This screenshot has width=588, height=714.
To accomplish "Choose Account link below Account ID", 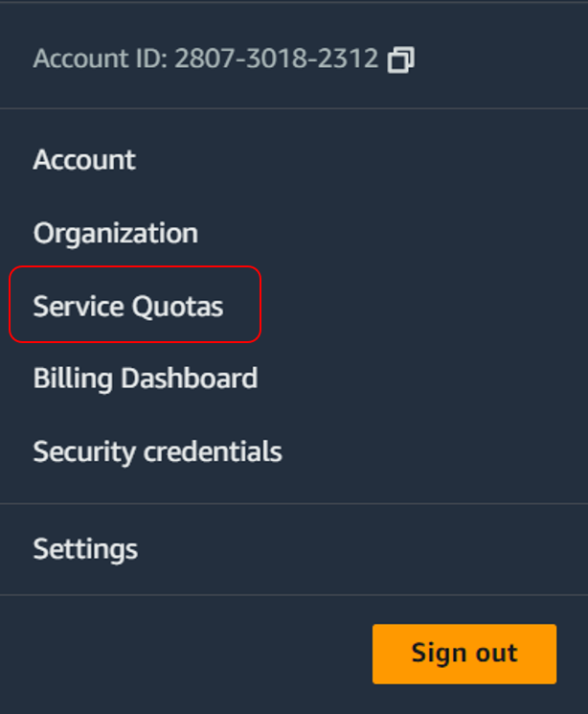I will pos(84,160).
